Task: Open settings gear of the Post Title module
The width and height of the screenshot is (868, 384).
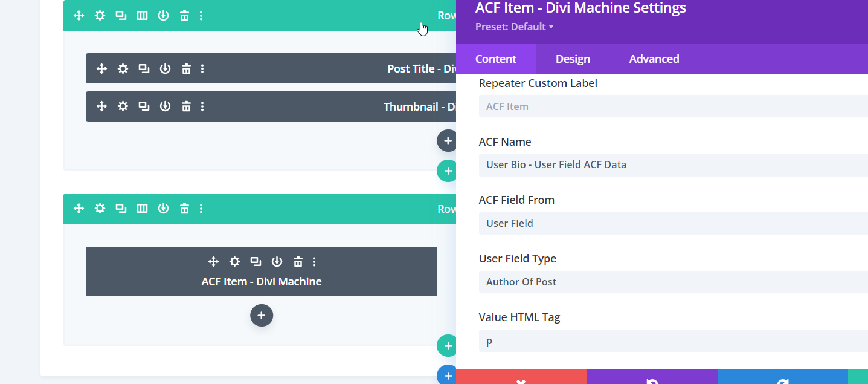Action: [x=123, y=69]
